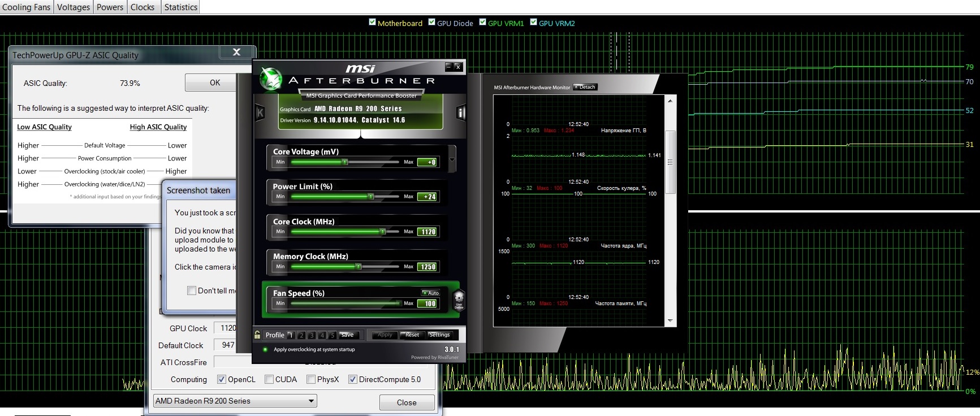Click the Memory Clock slider handle
The width and height of the screenshot is (980, 416).
pos(359,267)
